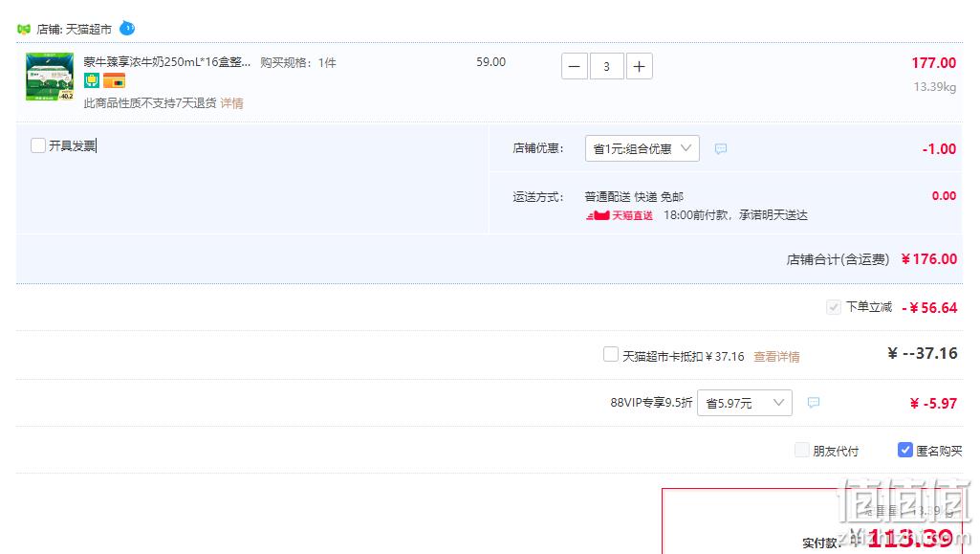Click the 177.00 item total price
This screenshot has width=980, height=554.
click(934, 63)
